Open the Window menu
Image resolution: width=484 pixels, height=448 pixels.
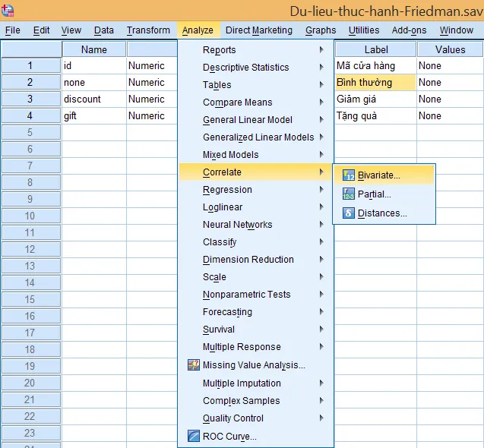[x=456, y=30]
